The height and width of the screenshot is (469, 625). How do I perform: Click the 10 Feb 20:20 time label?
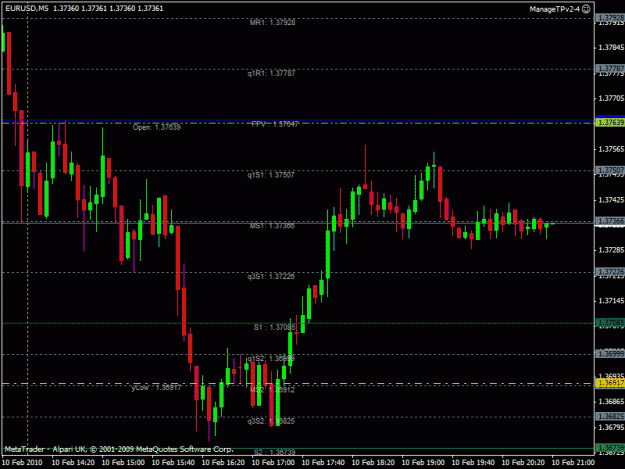(x=523, y=463)
